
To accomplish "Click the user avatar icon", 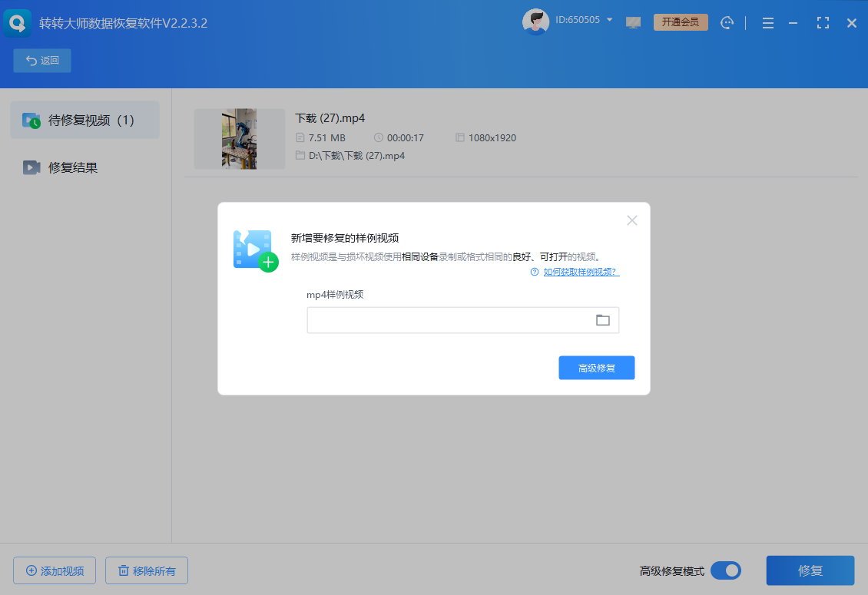I will pyautogui.click(x=535, y=22).
